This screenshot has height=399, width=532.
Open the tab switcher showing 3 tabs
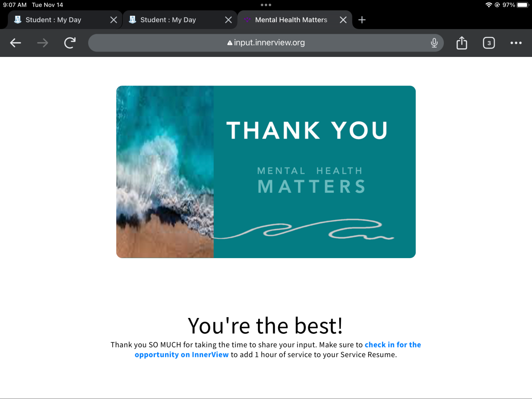(x=489, y=43)
